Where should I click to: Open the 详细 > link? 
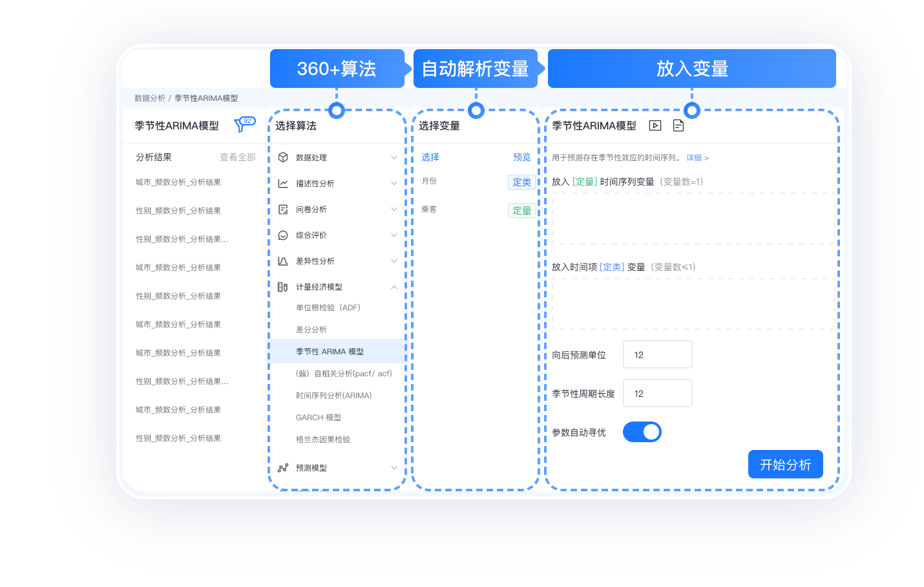[698, 158]
